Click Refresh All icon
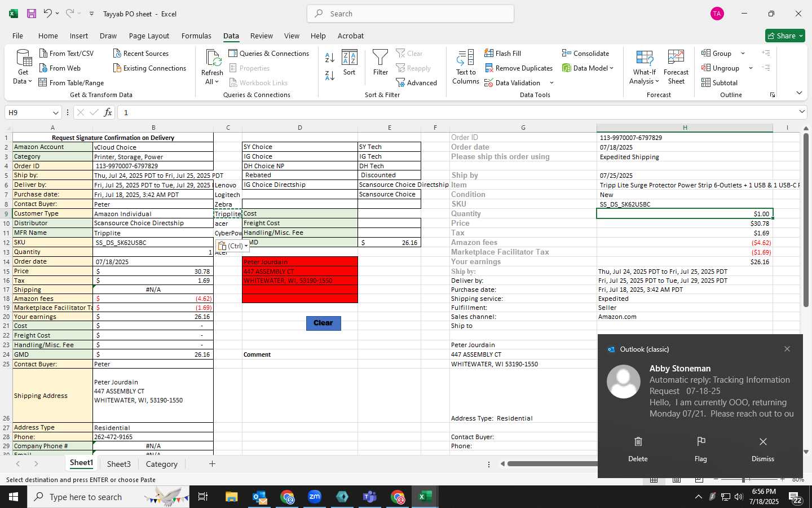This screenshot has width=812, height=508. [213, 67]
